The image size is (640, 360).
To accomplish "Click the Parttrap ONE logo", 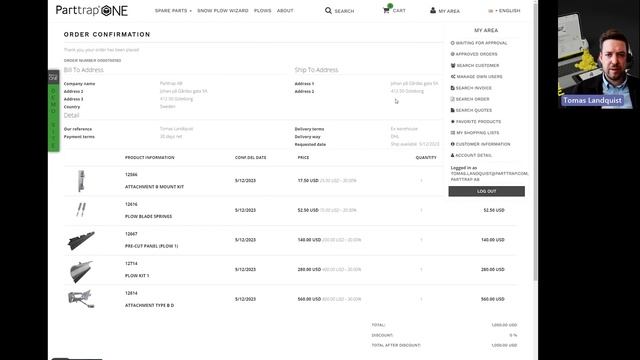I will pyautogui.click(x=92, y=11).
